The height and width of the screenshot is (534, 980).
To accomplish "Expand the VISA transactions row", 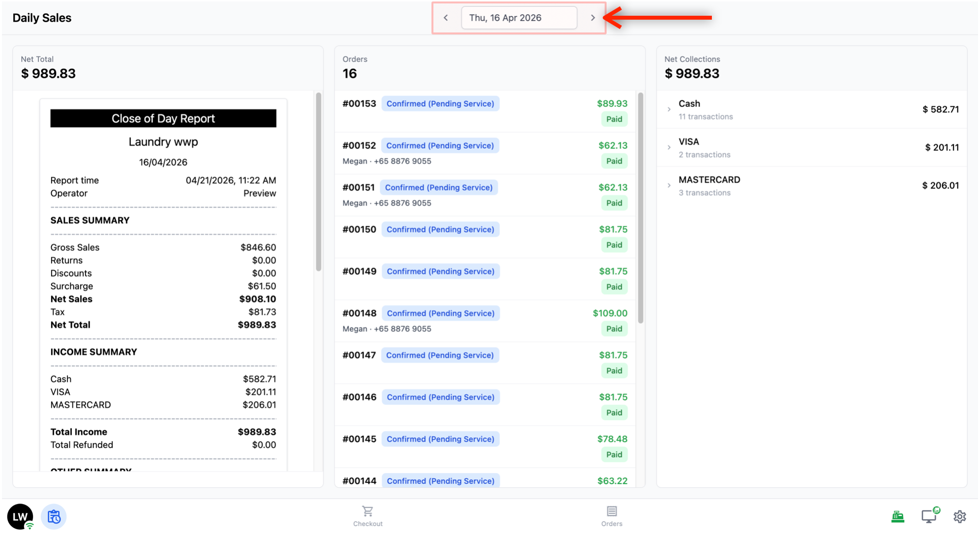I will click(669, 148).
